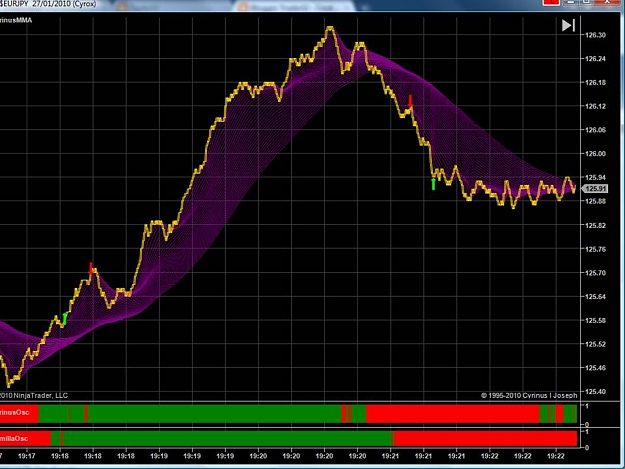Click the 125.64 price axis label
Image resolution: width=625 pixels, height=469 pixels.
(x=595, y=296)
